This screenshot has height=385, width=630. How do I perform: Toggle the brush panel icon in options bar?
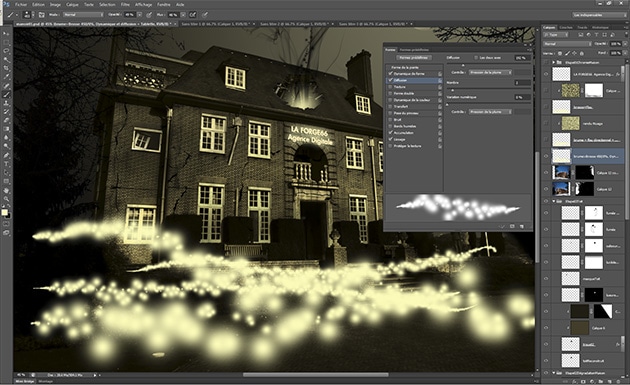(41, 14)
